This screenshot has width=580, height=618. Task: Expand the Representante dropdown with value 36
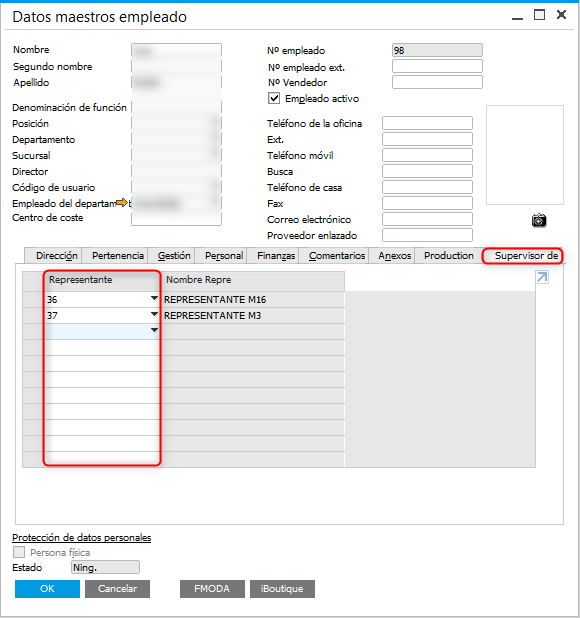pyautogui.click(x=154, y=298)
